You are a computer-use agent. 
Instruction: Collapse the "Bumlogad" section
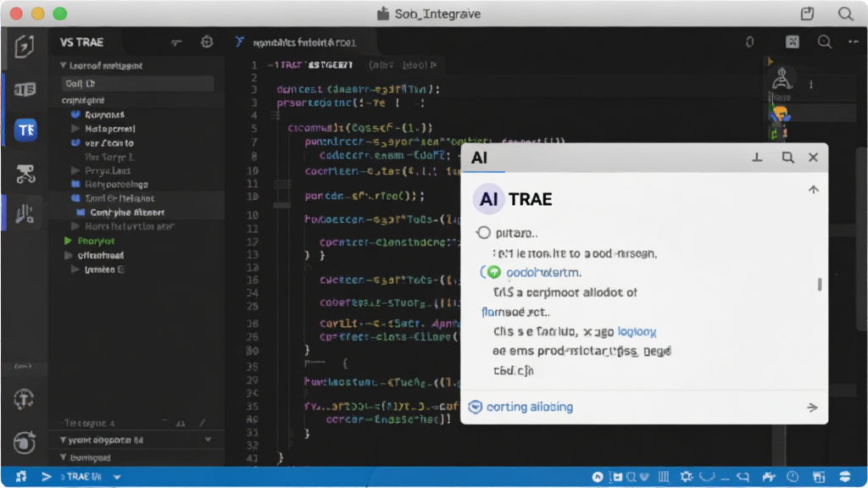coord(63,457)
